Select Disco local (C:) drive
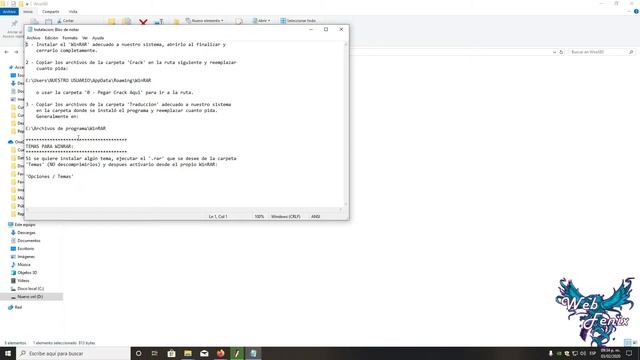Screen dimensions: 640x360 click(x=27, y=289)
